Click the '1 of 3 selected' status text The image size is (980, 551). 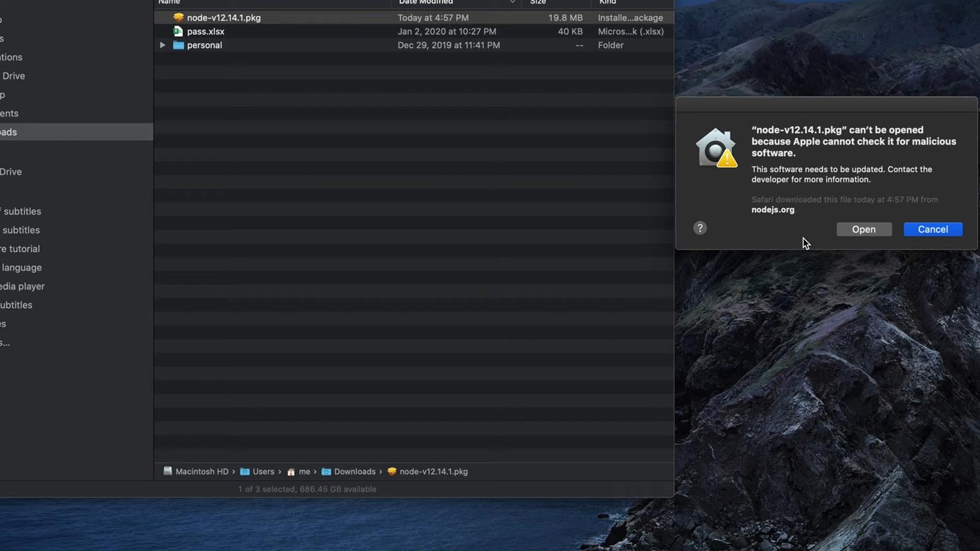(x=307, y=489)
